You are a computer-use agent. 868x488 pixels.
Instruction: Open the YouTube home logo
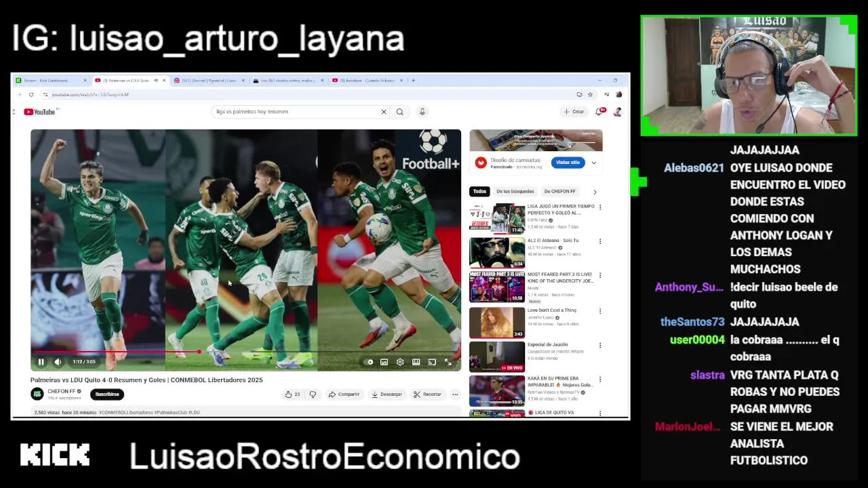[x=40, y=112]
